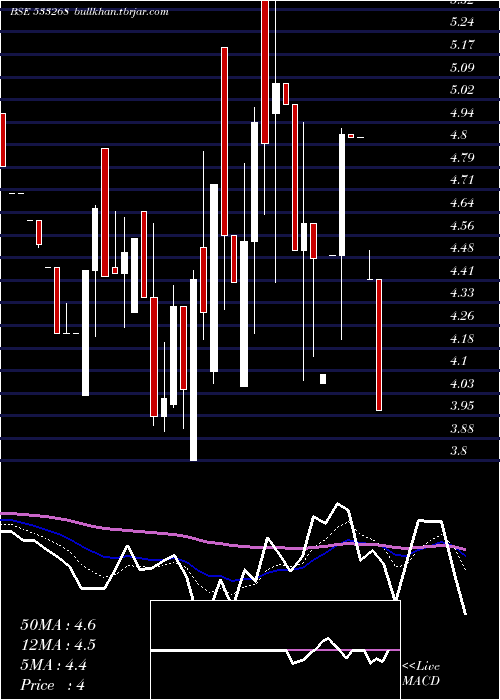Click the 4.1 price axis label
500x700 pixels.
459,361
